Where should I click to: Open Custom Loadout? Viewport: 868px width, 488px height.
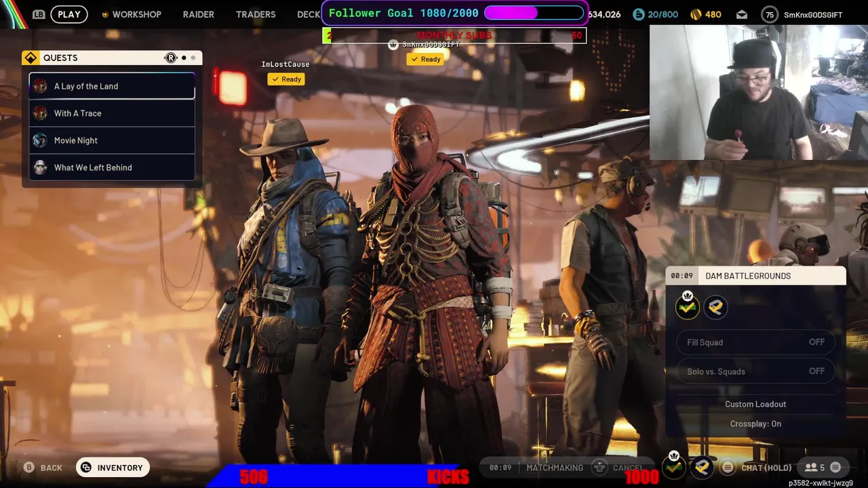click(x=755, y=404)
